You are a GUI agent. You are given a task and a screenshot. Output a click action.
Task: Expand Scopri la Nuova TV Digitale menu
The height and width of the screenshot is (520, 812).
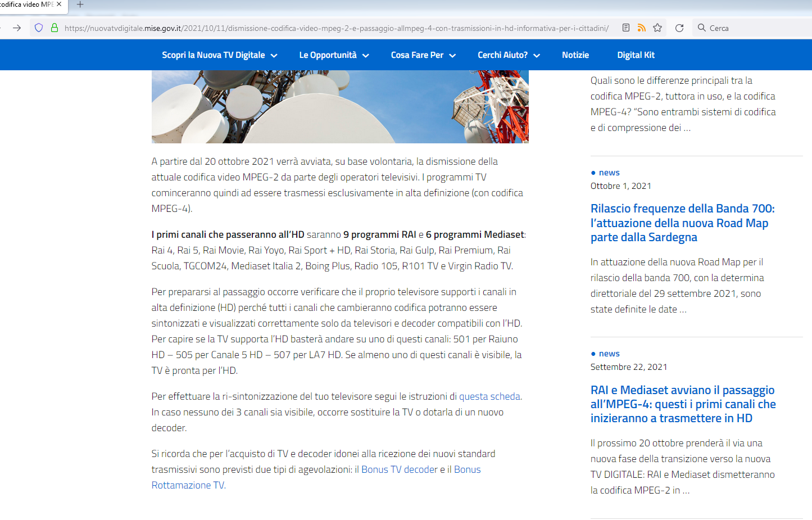pyautogui.click(x=220, y=55)
